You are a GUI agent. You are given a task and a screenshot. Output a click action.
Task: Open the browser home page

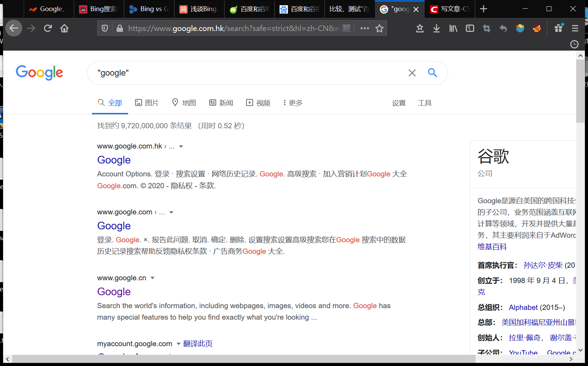tap(64, 28)
